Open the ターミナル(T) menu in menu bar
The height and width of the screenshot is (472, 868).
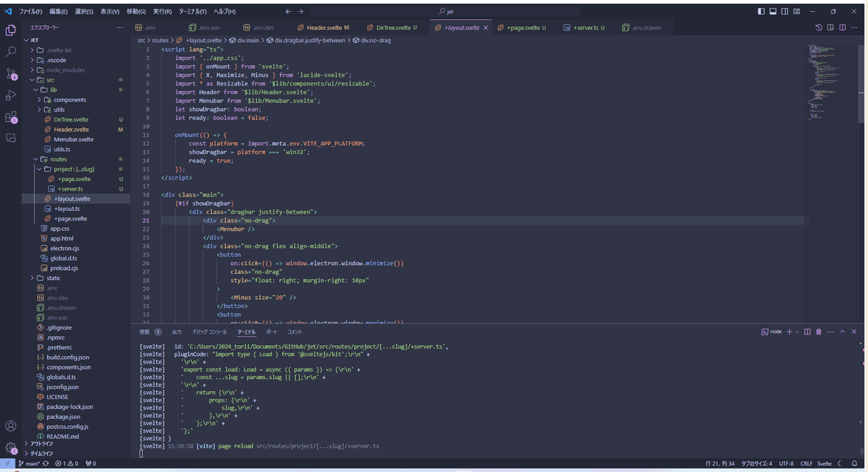(x=193, y=12)
